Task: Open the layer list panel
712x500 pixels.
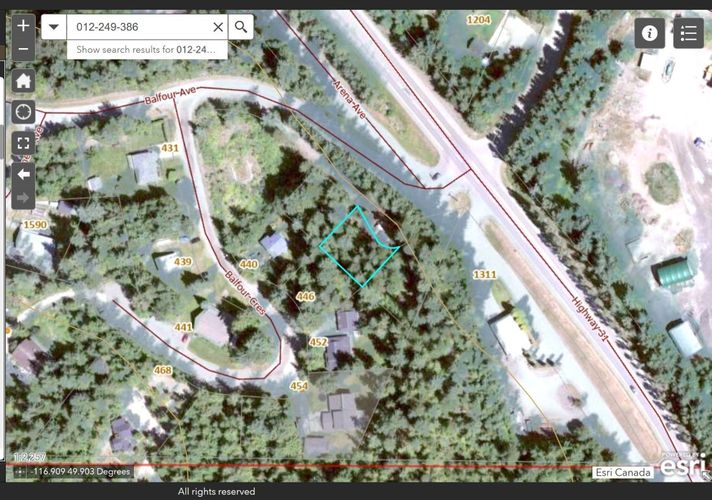Action: (688, 33)
